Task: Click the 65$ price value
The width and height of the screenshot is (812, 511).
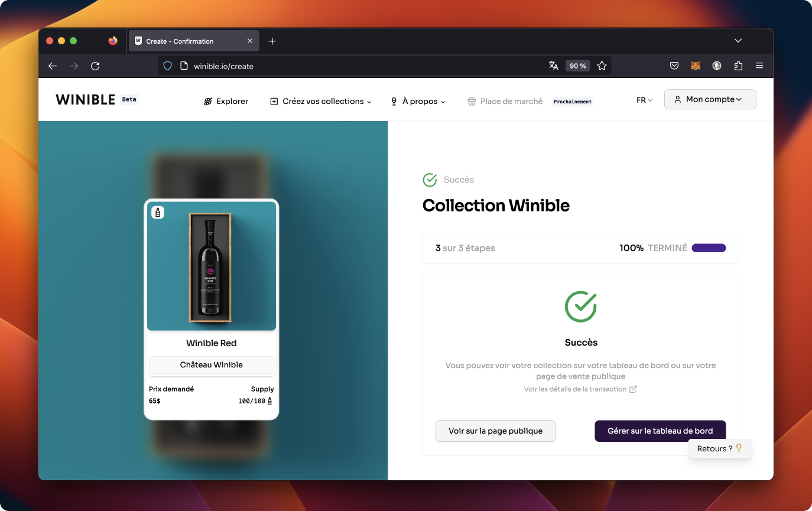Action: [x=155, y=401]
